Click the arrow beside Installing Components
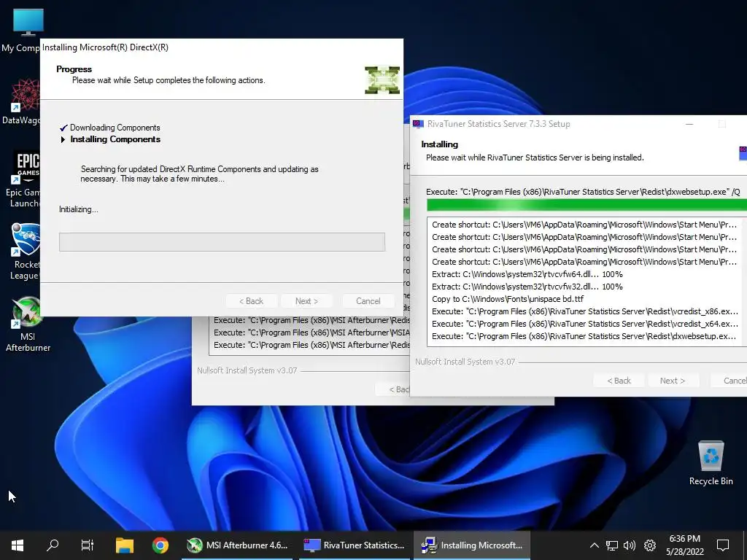 [x=63, y=139]
